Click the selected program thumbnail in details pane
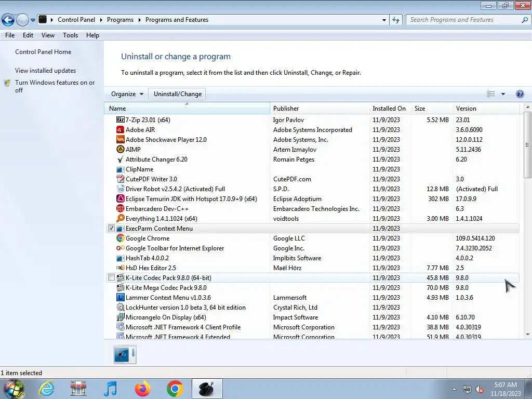The height and width of the screenshot is (399, 532). pos(125,354)
